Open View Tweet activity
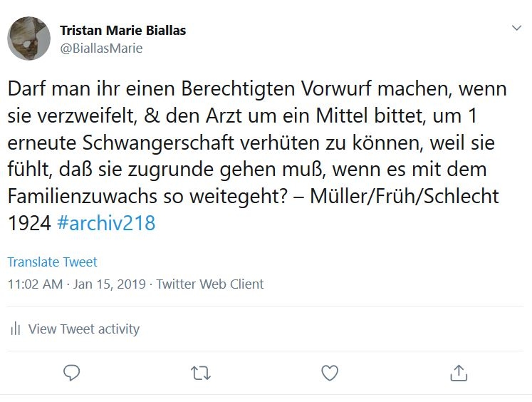This screenshot has width=532, height=402. click(84, 329)
